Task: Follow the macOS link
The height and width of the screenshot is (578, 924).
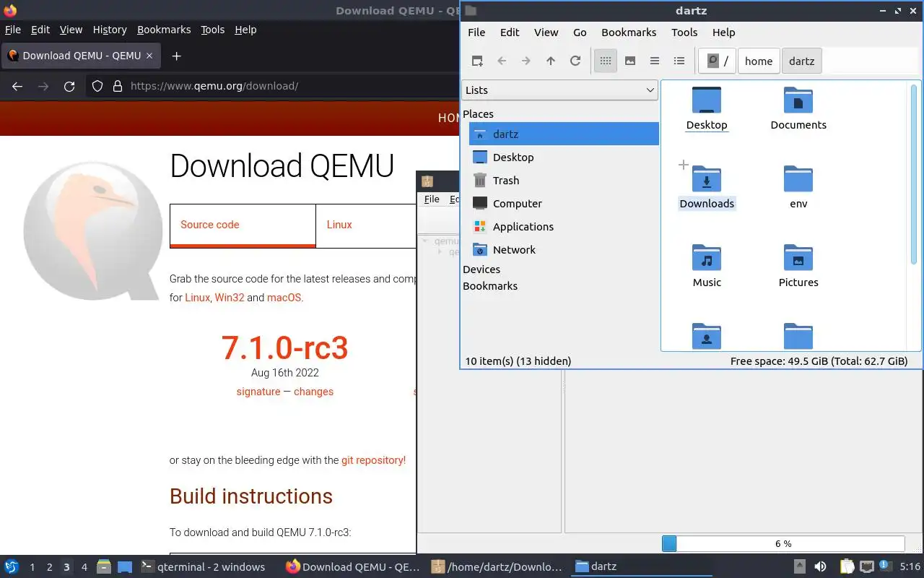Action: coord(284,297)
